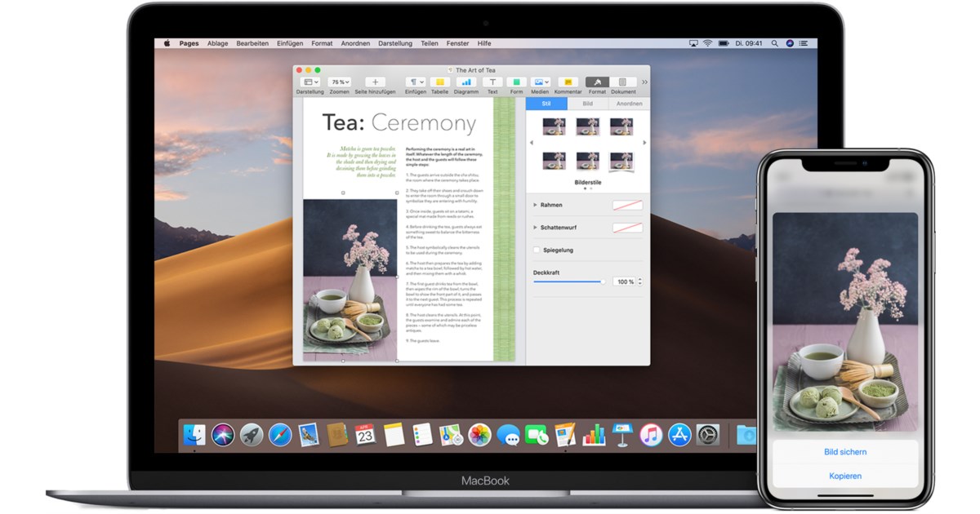
Task: Choose middle image style in top row
Action: pyautogui.click(x=587, y=126)
